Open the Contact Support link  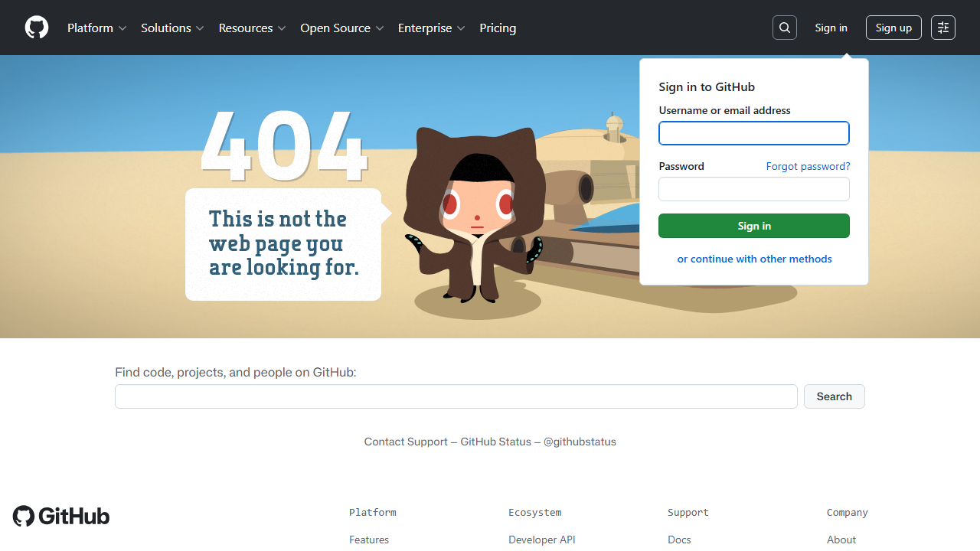(x=406, y=442)
